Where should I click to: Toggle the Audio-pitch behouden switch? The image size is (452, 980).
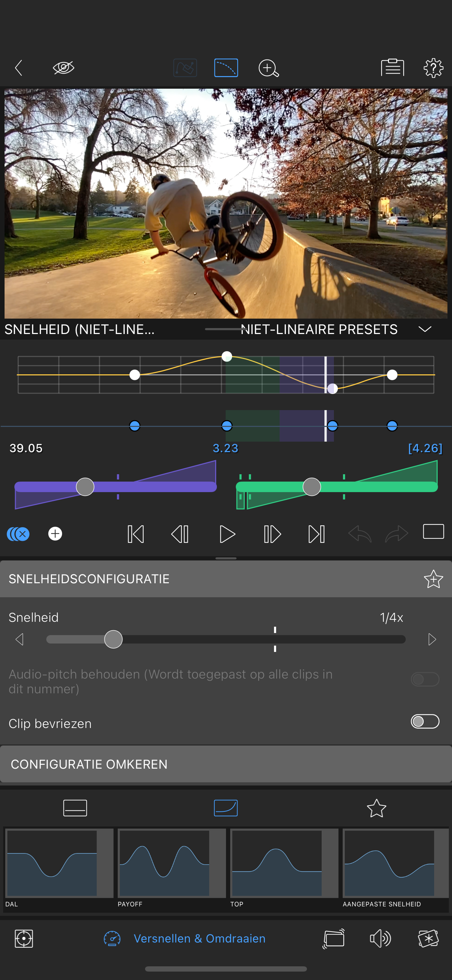pos(425,680)
